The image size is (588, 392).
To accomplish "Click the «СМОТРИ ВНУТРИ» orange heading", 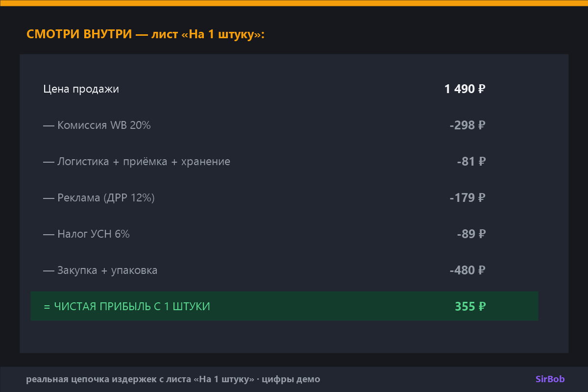I will click(79, 35).
